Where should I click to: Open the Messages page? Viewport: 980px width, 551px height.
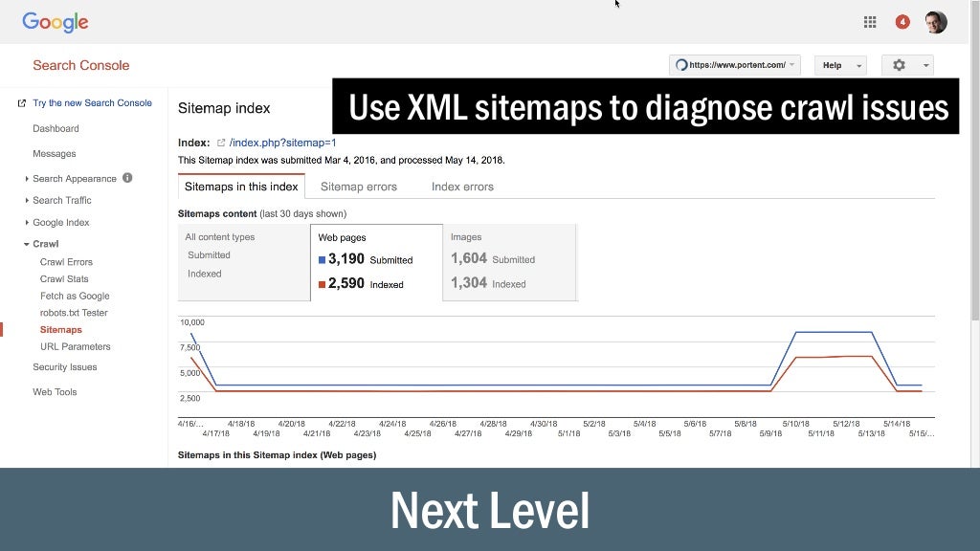[55, 154]
